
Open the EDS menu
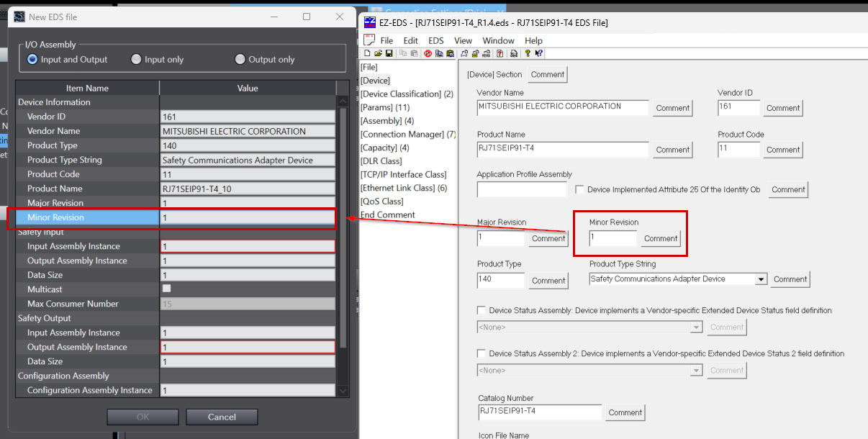tap(436, 40)
